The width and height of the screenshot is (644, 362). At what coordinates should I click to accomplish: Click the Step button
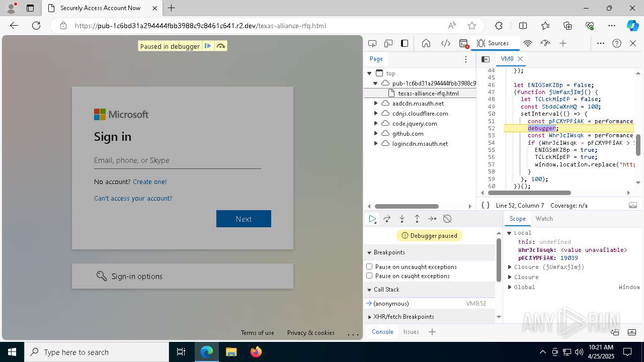point(432,219)
